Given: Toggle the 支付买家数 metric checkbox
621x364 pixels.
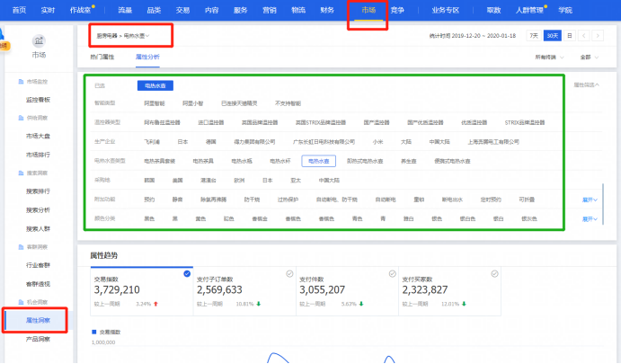Looking at the screenshot, I should pos(493,273).
